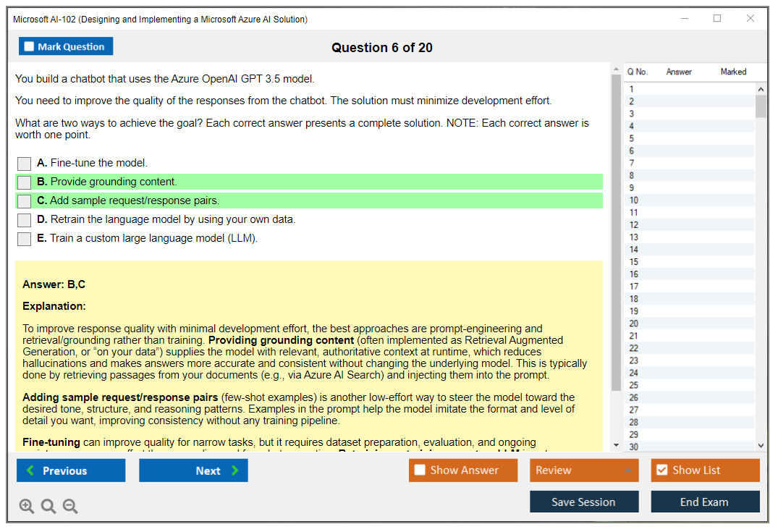778x532 pixels.
Task: Click the question list scrollbar thumb
Action: click(761, 106)
